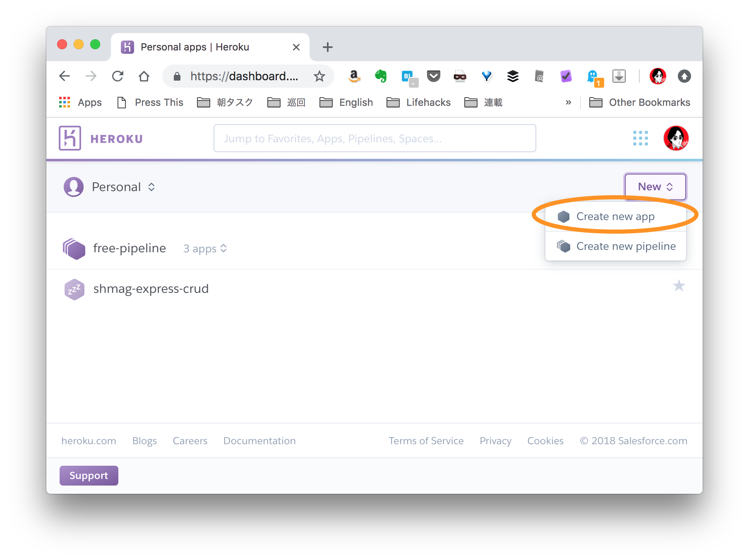Screen dimensions: 749x560
Task: Open the Blogs footer link
Action: click(x=144, y=441)
